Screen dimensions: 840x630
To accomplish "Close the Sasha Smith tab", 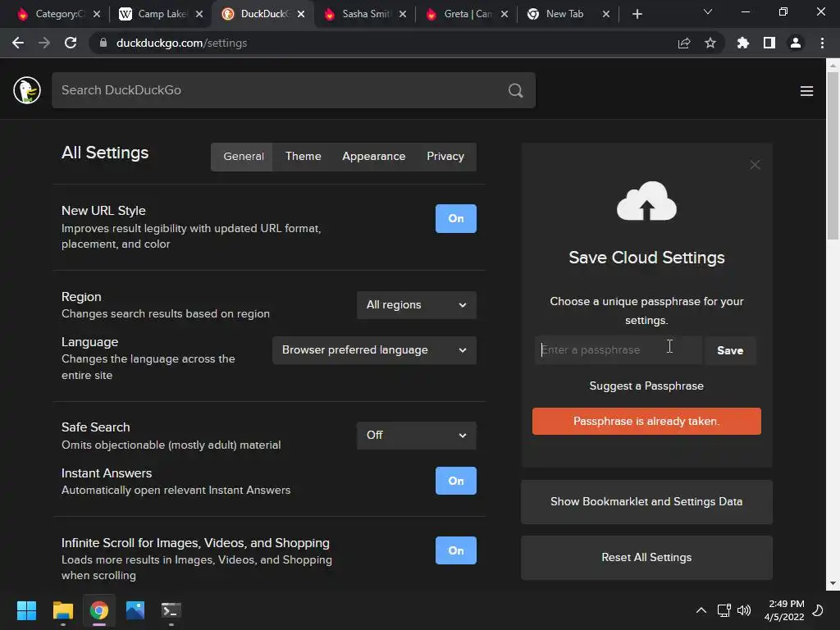I will click(x=403, y=14).
